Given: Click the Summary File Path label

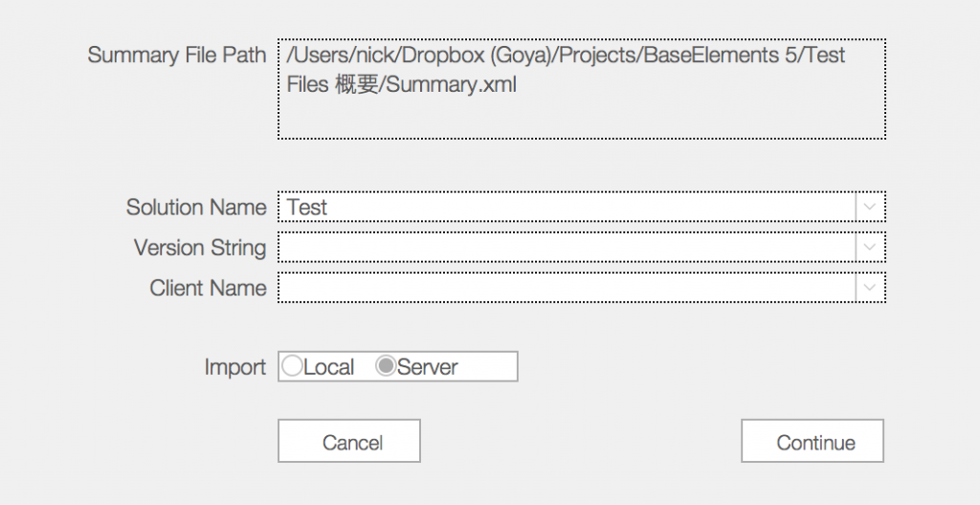Looking at the screenshot, I should click(x=177, y=55).
